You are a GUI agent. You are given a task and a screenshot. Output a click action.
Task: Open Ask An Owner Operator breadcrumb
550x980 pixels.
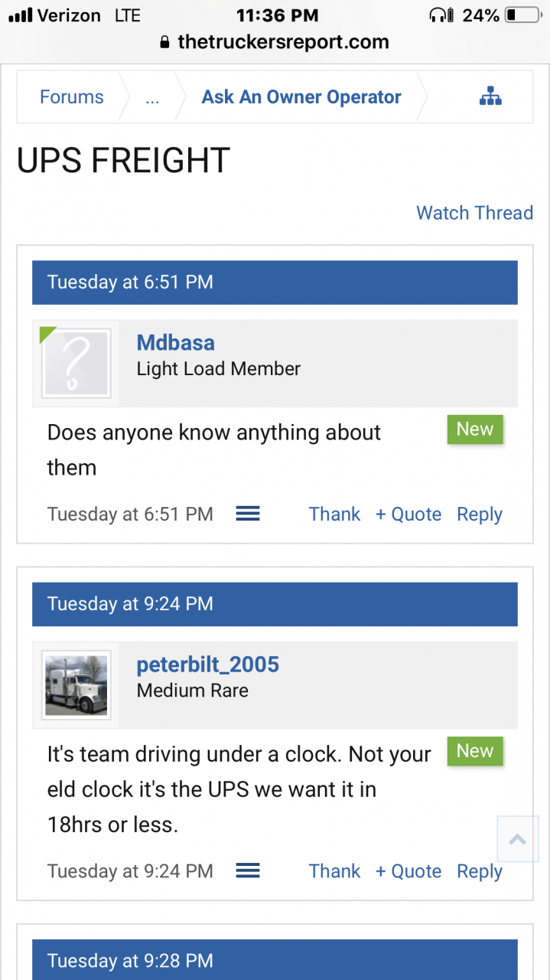point(301,97)
